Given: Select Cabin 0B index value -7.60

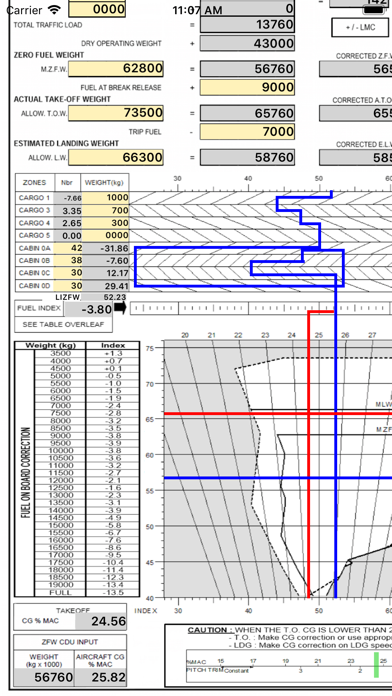Looking at the screenshot, I should (106, 261).
